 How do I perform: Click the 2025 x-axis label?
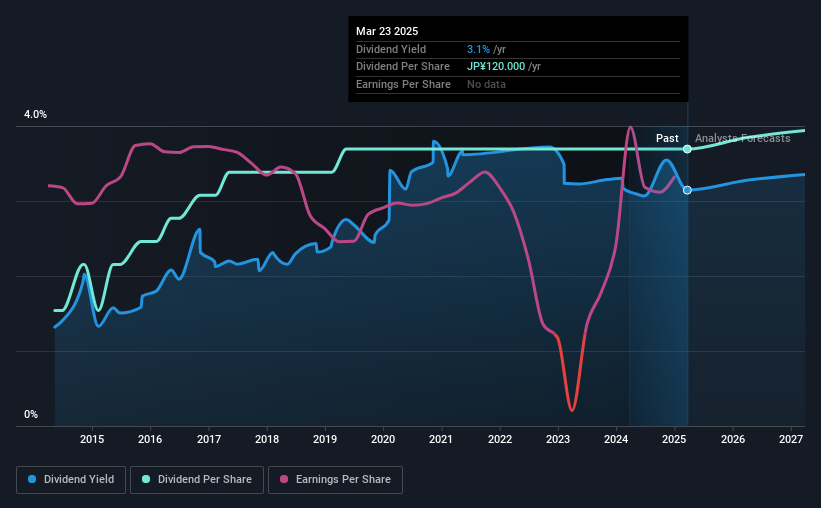(674, 439)
